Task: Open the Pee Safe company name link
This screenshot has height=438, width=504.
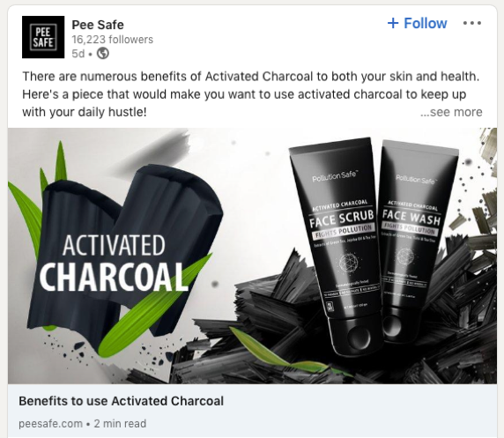Action: (x=98, y=25)
